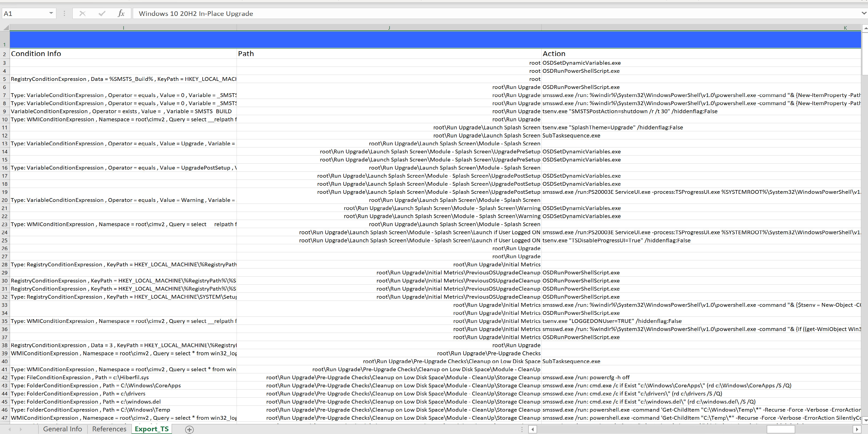Viewport: 868px width, 434px height.
Task: Click TSDisableProgressUI=True action cell
Action: click(x=701, y=240)
